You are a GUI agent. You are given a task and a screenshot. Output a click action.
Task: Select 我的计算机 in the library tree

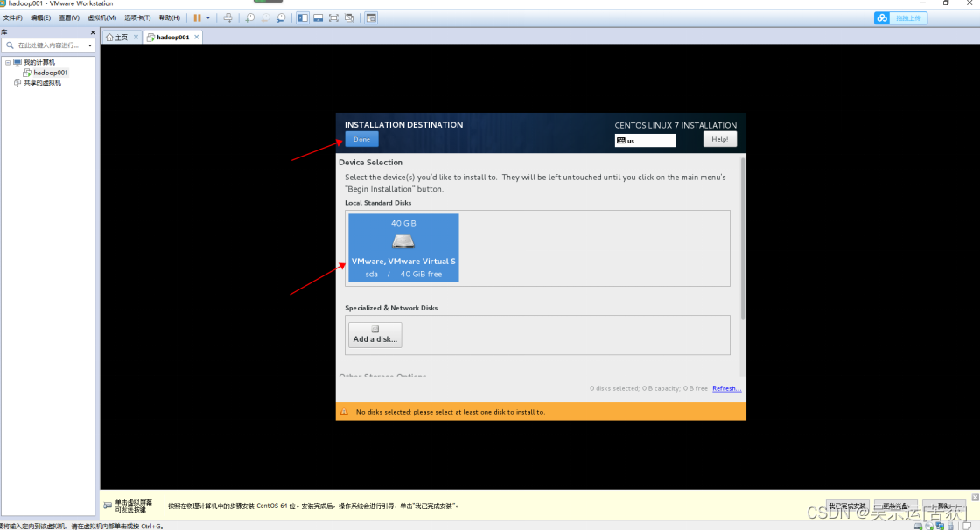pyautogui.click(x=38, y=62)
